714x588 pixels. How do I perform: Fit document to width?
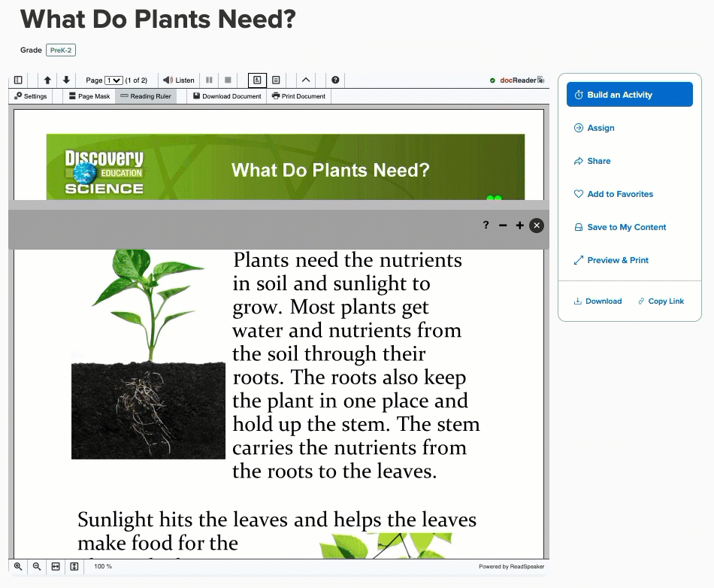tap(56, 567)
